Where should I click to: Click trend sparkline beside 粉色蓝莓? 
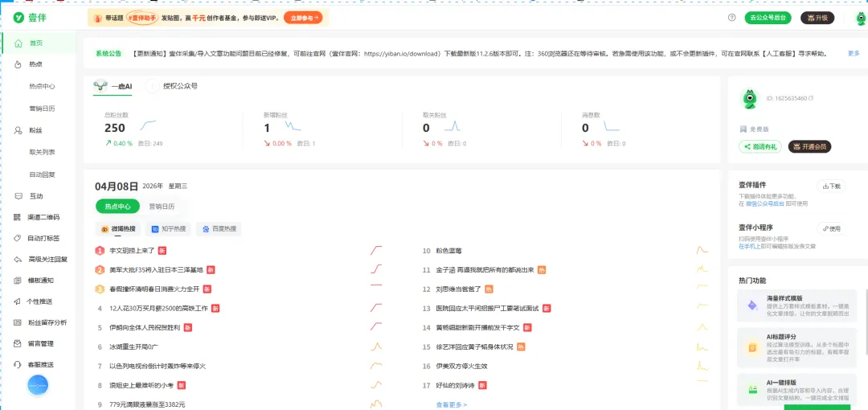pos(702,251)
